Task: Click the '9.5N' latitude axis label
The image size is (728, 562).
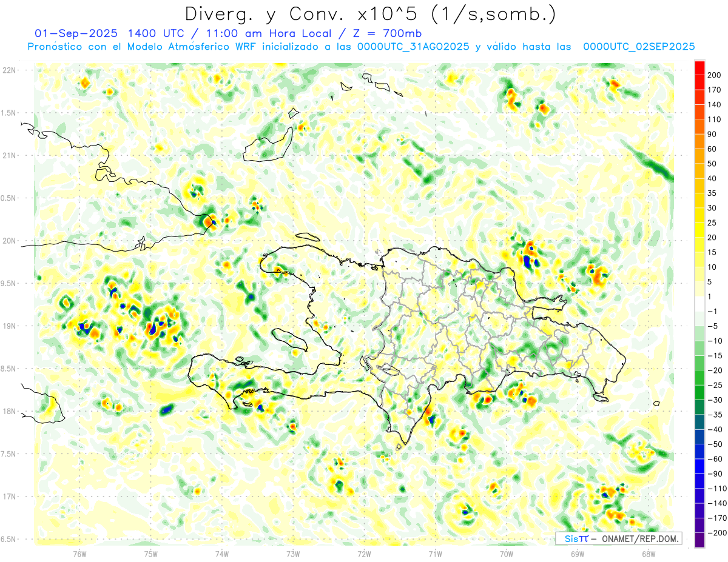Action: pos(9,284)
